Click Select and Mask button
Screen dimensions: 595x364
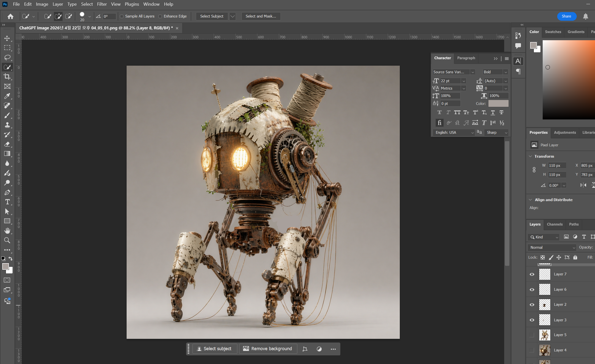tap(261, 16)
